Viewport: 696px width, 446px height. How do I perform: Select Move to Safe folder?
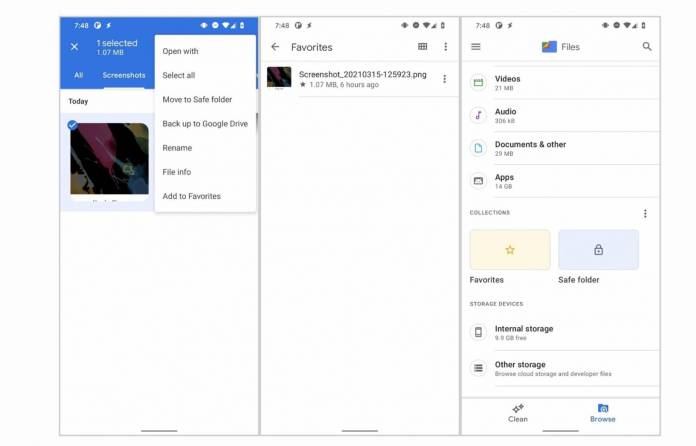pos(197,99)
